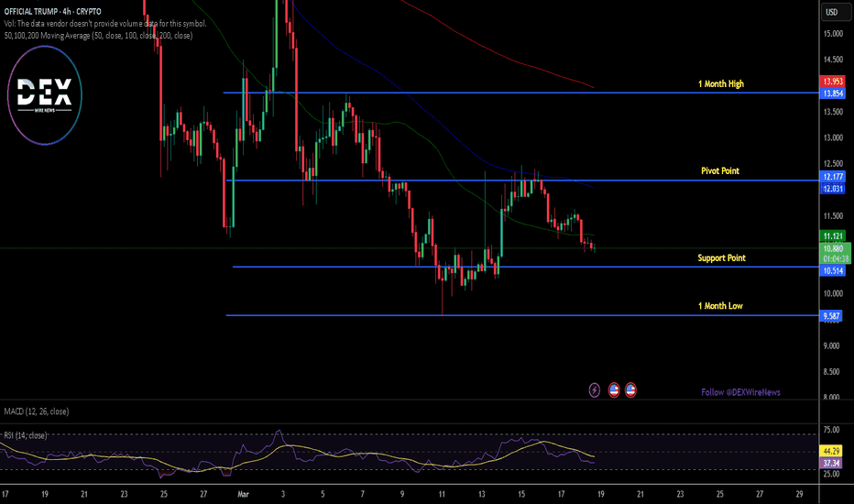854x504 pixels.
Task: Click the 15.000 price scale value
Action: tap(833, 34)
